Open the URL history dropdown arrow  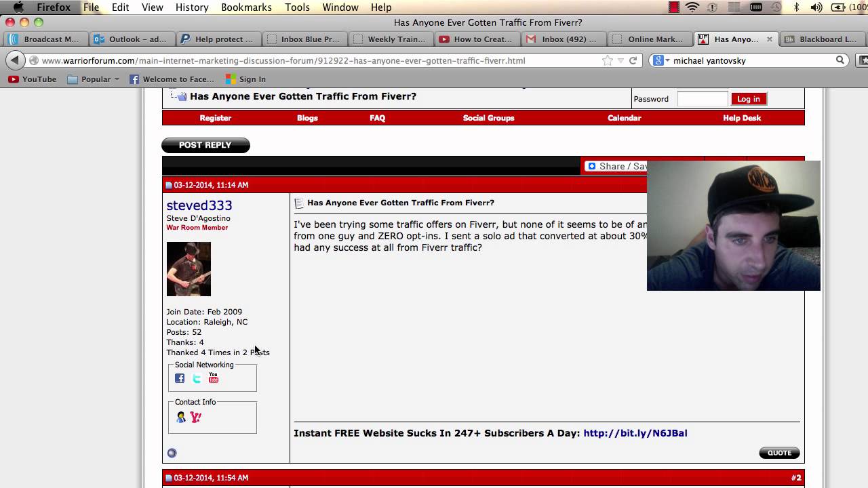620,60
